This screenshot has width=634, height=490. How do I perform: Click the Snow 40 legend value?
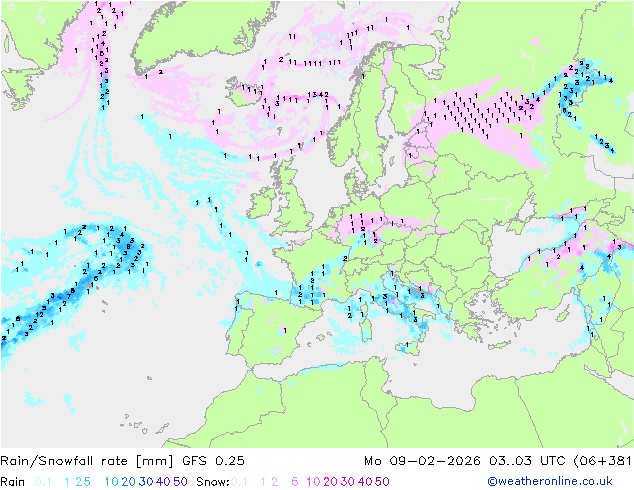[x=365, y=482]
